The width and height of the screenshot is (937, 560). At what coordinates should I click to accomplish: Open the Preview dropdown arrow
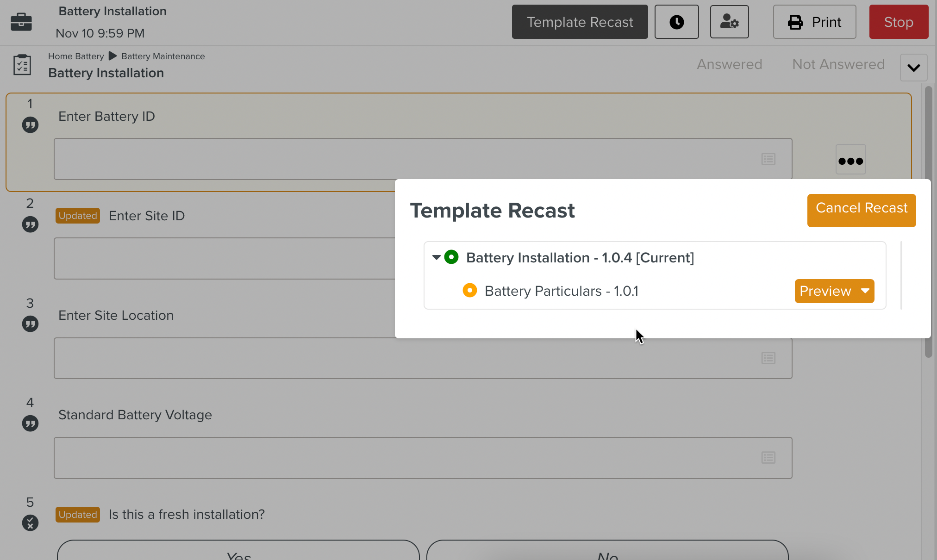(x=865, y=291)
